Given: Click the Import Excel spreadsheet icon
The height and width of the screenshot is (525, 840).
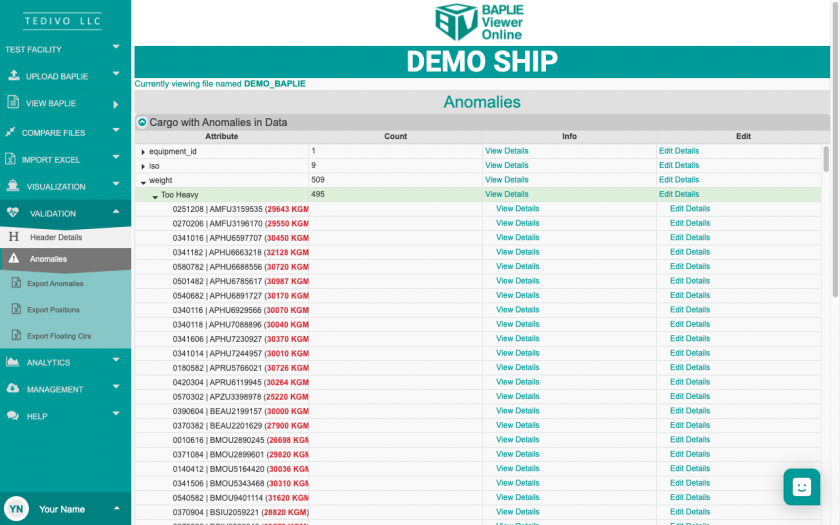Looking at the screenshot, I should (10, 159).
